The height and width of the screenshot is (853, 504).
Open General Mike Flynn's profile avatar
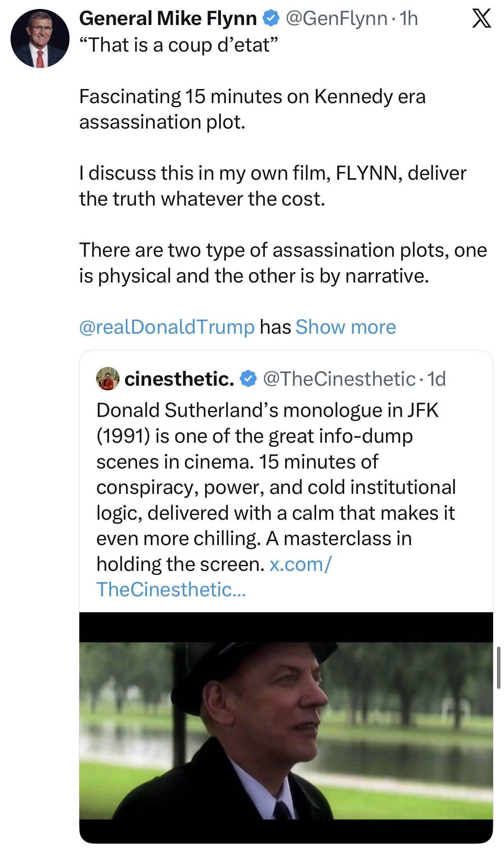pyautogui.click(x=39, y=39)
